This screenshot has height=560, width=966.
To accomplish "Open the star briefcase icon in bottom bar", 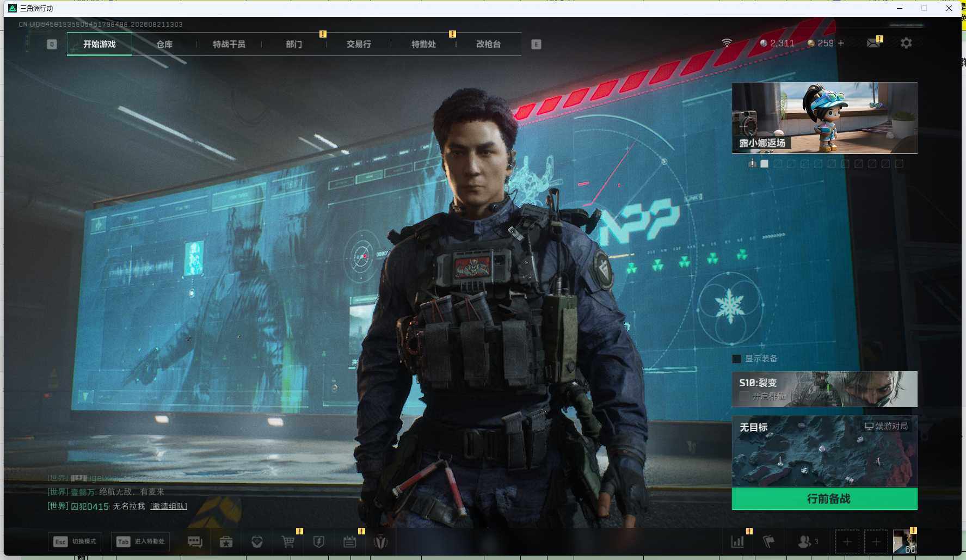I will tap(226, 541).
